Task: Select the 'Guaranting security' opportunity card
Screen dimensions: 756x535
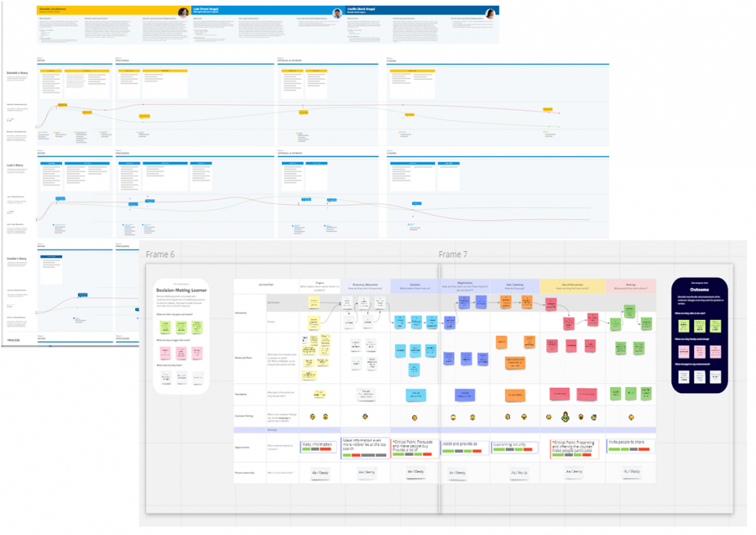Action: pyautogui.click(x=515, y=447)
